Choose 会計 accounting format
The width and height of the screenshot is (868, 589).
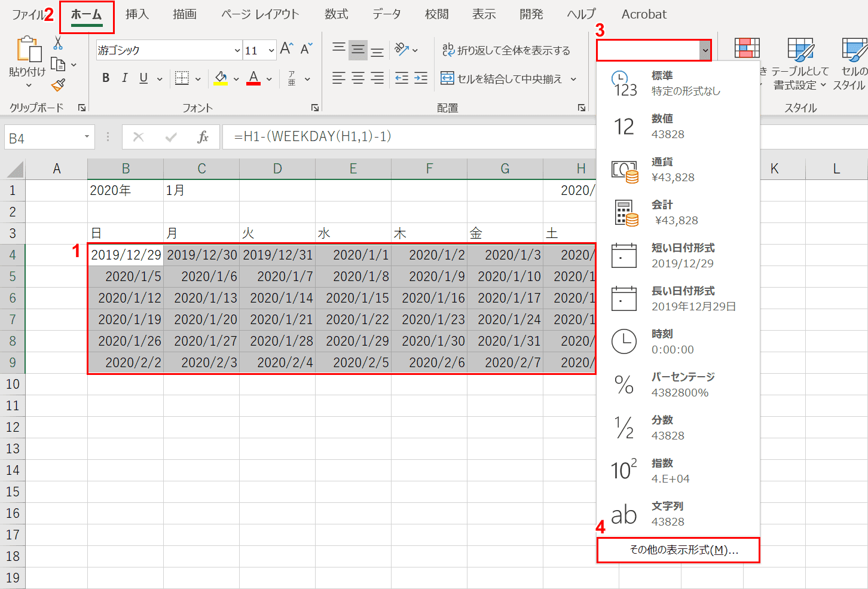[678, 212]
